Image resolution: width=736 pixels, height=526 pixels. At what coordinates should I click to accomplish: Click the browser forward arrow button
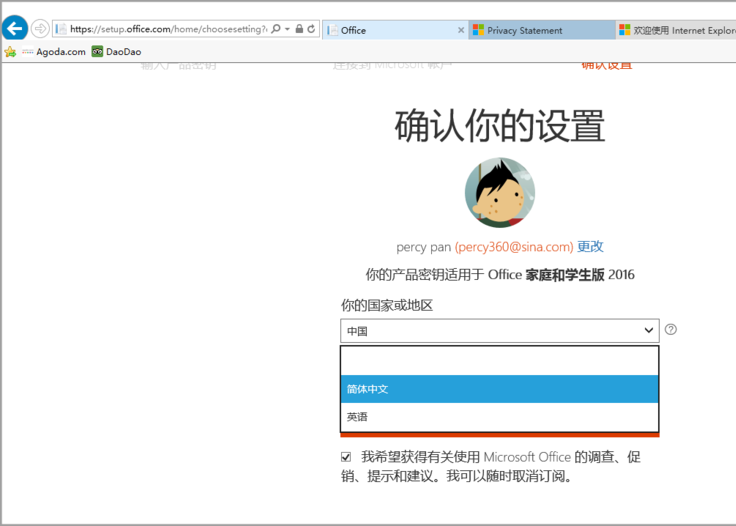tap(40, 29)
